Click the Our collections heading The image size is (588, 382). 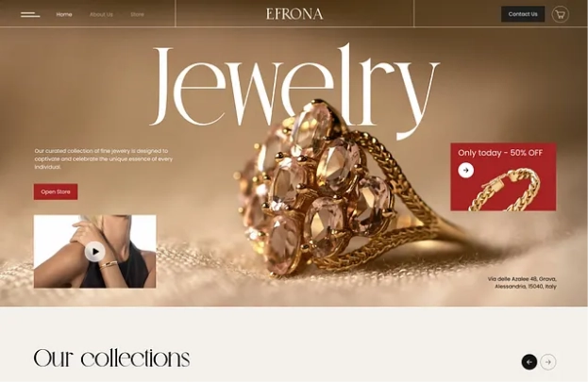click(111, 358)
